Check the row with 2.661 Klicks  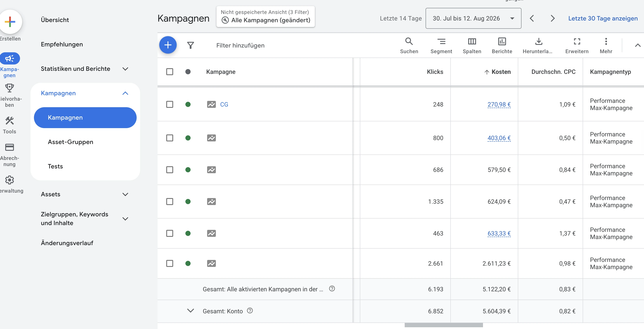[169, 263]
